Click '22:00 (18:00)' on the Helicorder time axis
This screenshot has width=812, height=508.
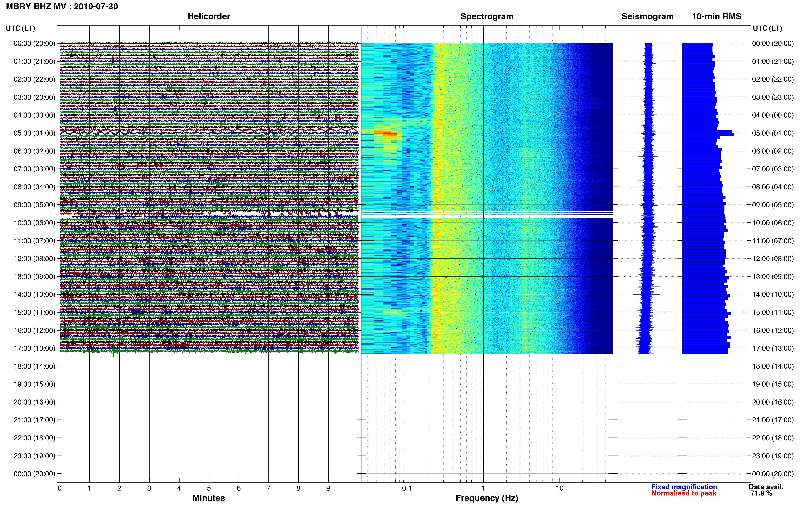click(34, 438)
